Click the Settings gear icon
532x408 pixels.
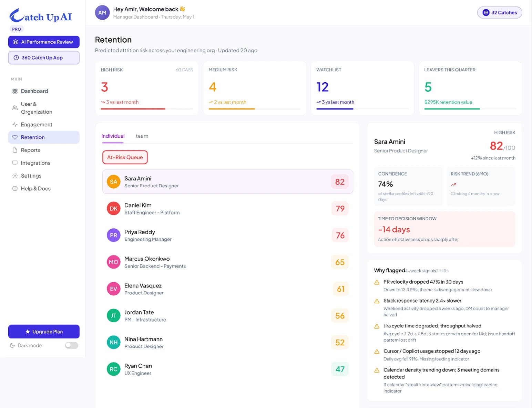click(x=15, y=176)
